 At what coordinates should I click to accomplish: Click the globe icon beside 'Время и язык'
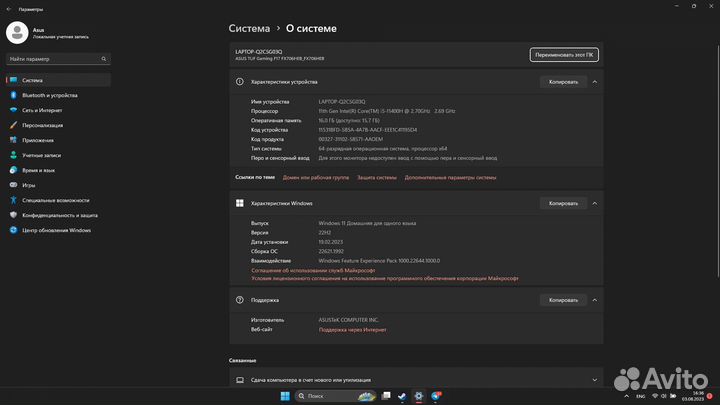point(13,170)
